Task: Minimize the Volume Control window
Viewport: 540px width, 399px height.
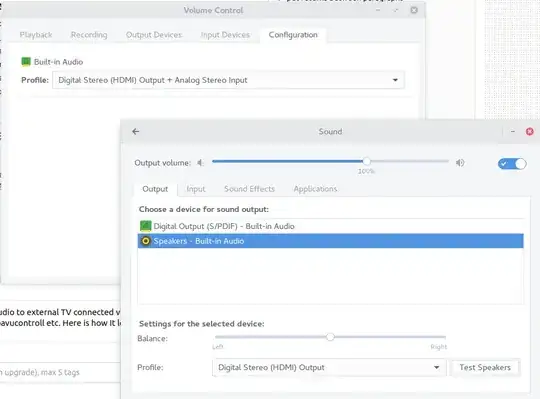Action: [378, 10]
